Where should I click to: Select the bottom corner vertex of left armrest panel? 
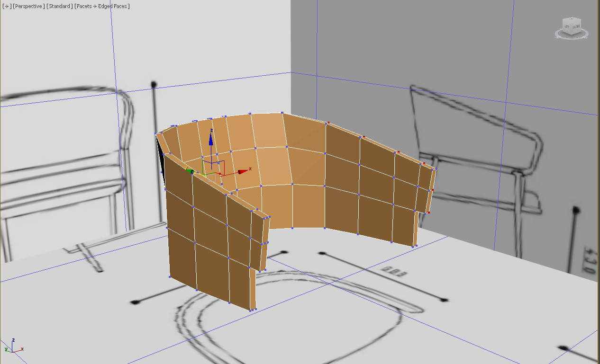pyautogui.click(x=250, y=310)
